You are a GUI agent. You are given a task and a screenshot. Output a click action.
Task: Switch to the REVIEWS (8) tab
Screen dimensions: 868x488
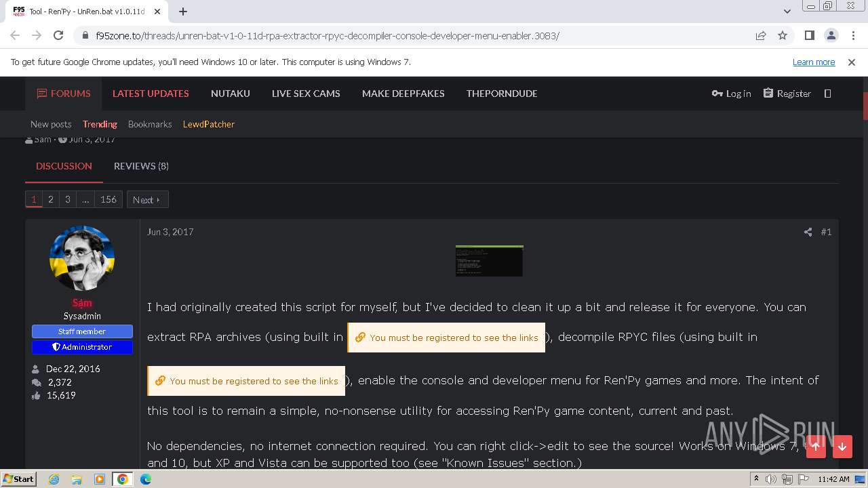click(141, 166)
